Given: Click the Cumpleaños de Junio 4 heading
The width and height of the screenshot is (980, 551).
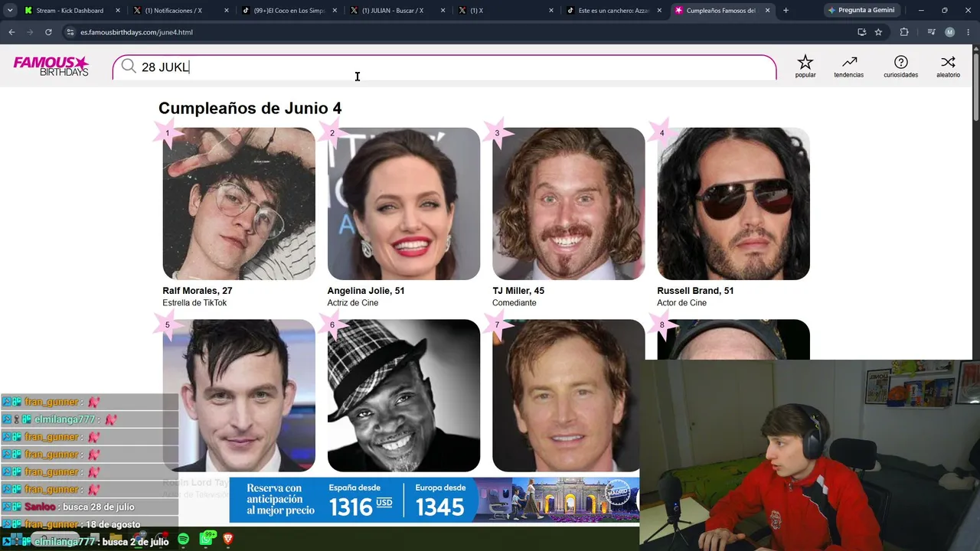Looking at the screenshot, I should point(250,108).
